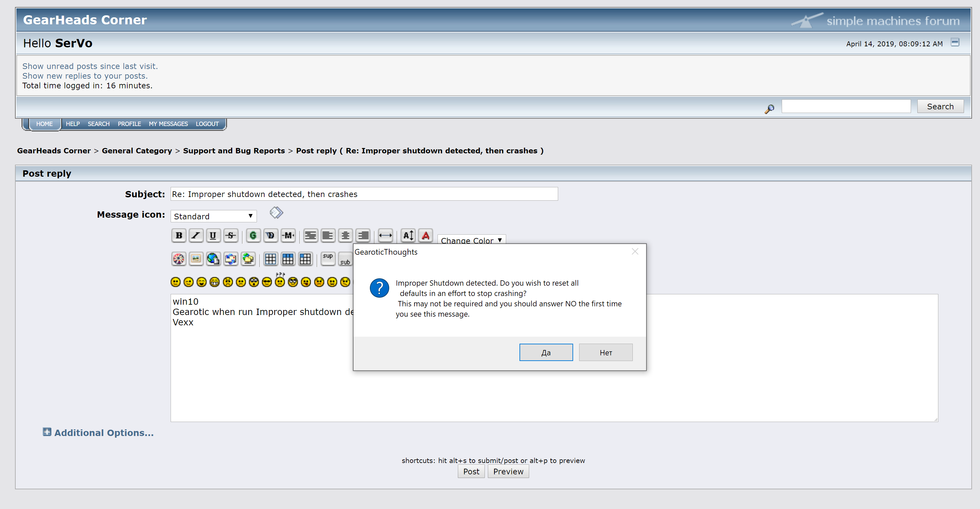Screen dimensions: 980x509
Task: Insert a marquee with the M button
Action: click(x=288, y=236)
